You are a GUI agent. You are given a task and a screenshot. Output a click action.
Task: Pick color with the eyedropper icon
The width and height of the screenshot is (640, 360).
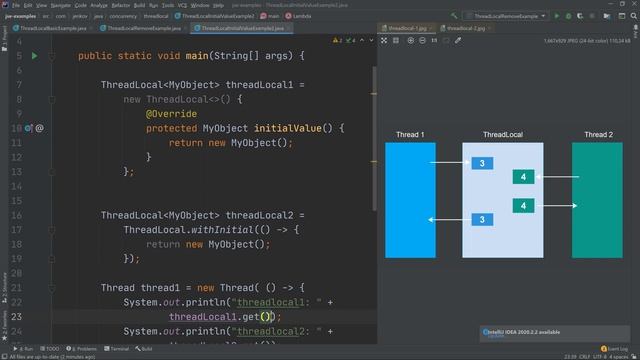[x=458, y=40]
